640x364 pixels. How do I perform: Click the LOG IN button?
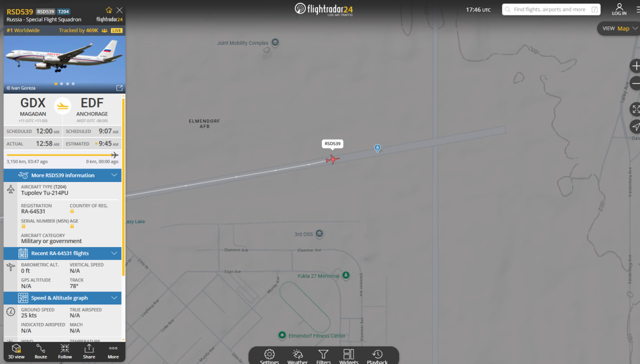(619, 9)
